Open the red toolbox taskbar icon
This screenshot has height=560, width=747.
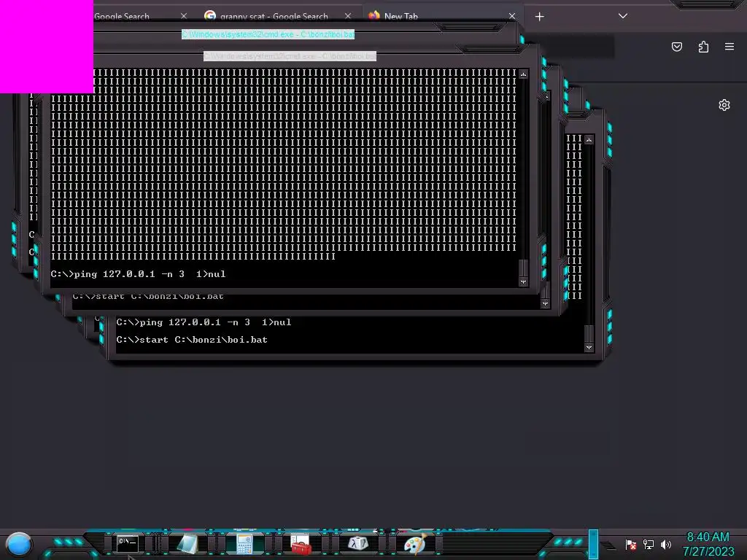pos(301,544)
